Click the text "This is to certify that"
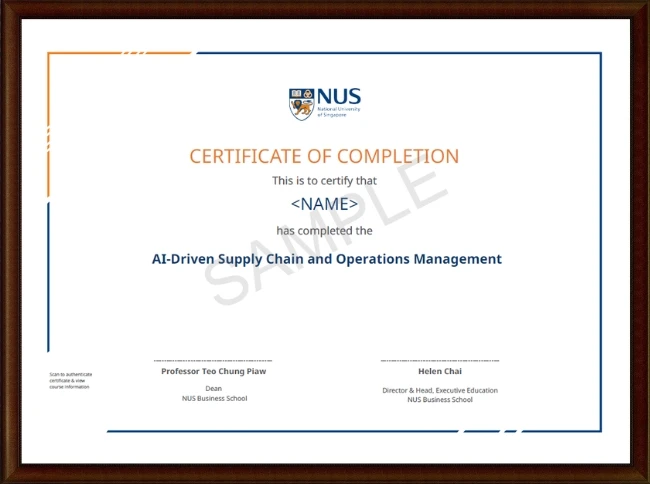This screenshot has width=650, height=484. pos(324,181)
